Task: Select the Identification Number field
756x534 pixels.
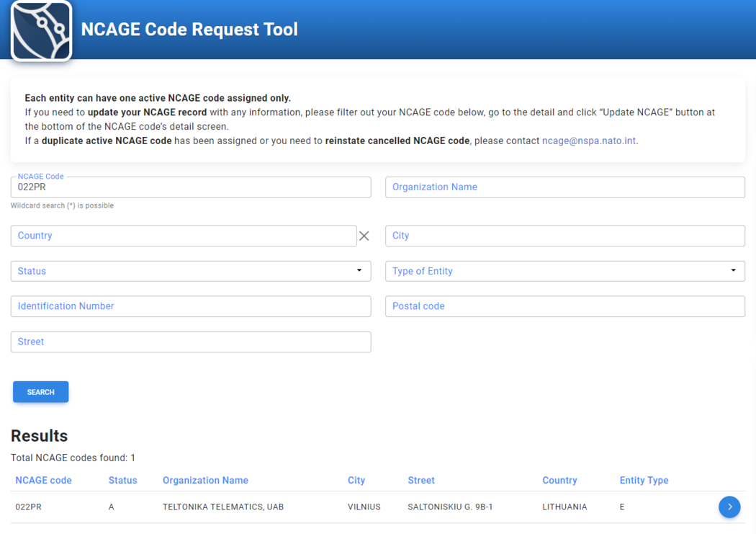Action: [190, 306]
